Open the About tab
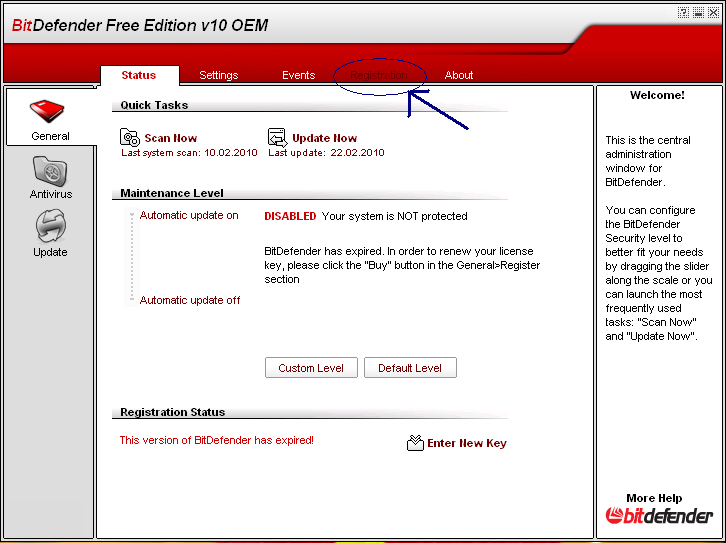The height and width of the screenshot is (543, 726). (459, 75)
